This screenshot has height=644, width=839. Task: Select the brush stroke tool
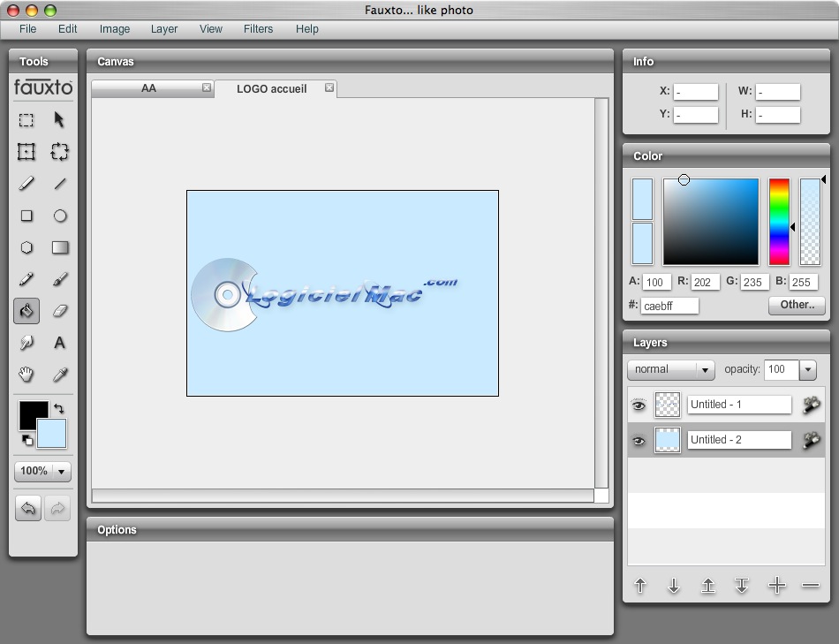(26, 184)
